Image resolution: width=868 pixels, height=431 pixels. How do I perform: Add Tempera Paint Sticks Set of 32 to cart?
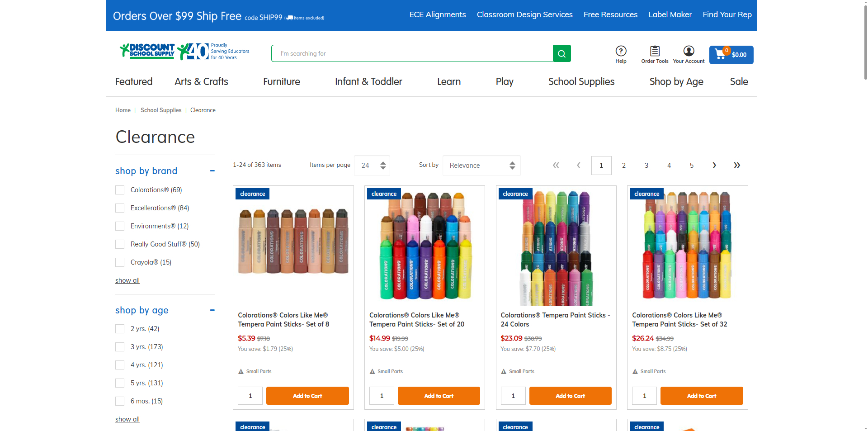tap(702, 396)
